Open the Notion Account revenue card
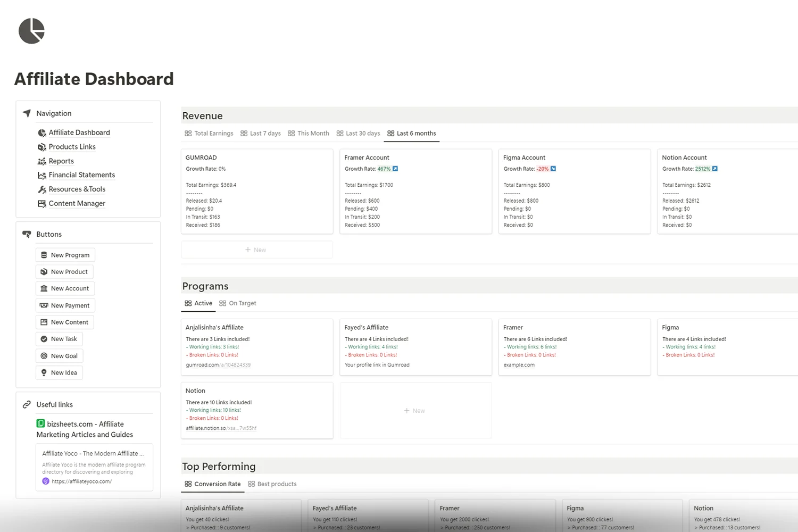Screen dimensions: 798x532 click(728, 192)
